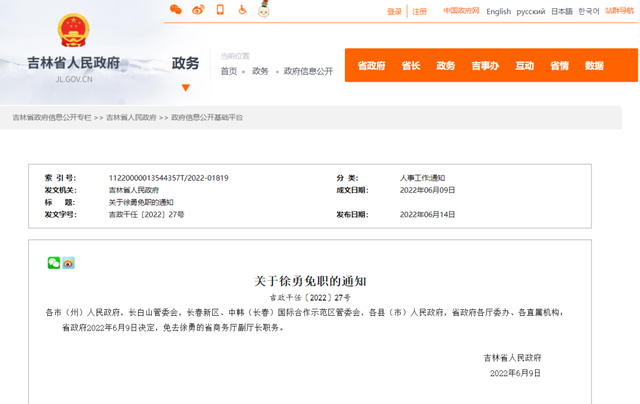The image size is (640, 404).
Task: Open the Weibo icon in the top bar
Action: pyautogui.click(x=198, y=10)
